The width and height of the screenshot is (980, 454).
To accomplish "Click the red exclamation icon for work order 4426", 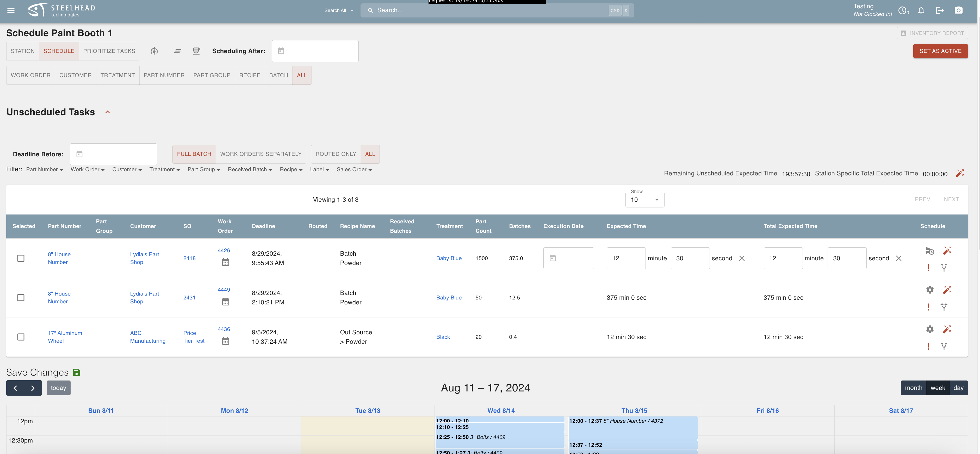I will pos(928,268).
